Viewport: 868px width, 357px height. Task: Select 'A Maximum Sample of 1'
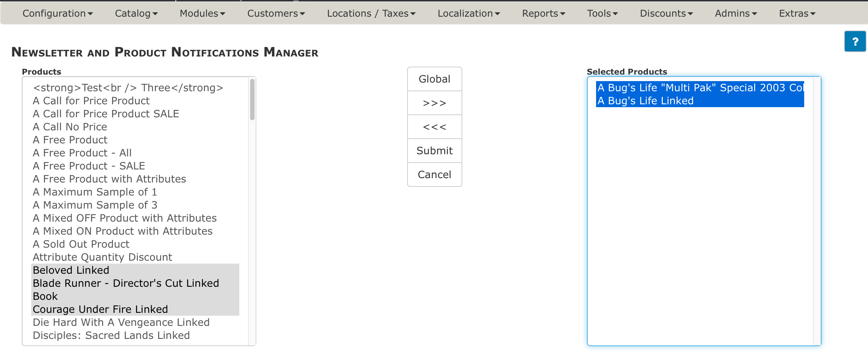click(x=136, y=192)
